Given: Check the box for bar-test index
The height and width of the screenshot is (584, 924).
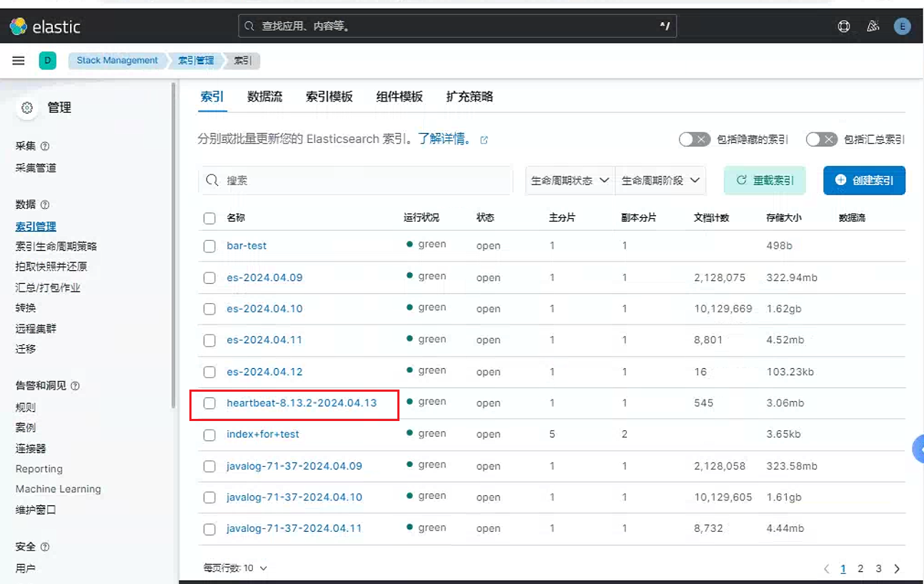Looking at the screenshot, I should (209, 246).
